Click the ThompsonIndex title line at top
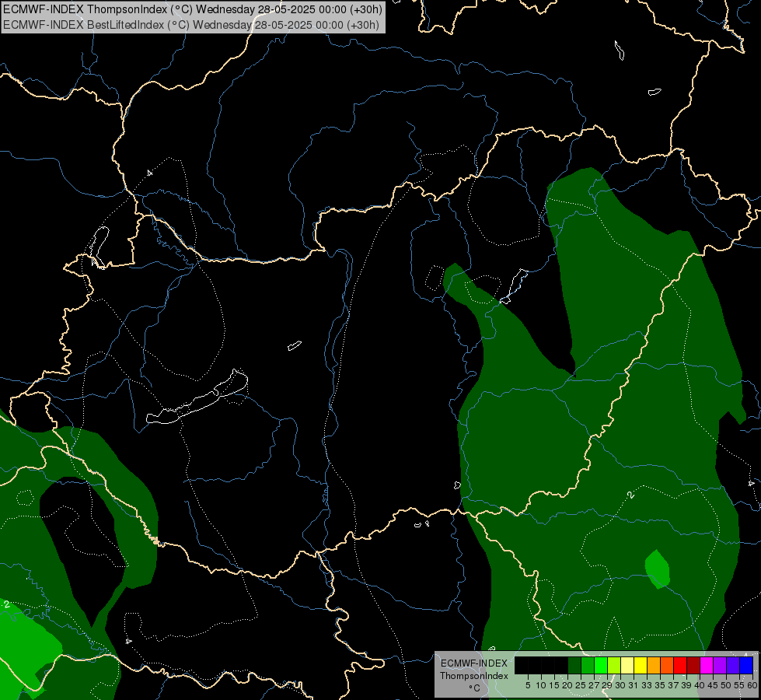The image size is (761, 700). click(x=193, y=9)
